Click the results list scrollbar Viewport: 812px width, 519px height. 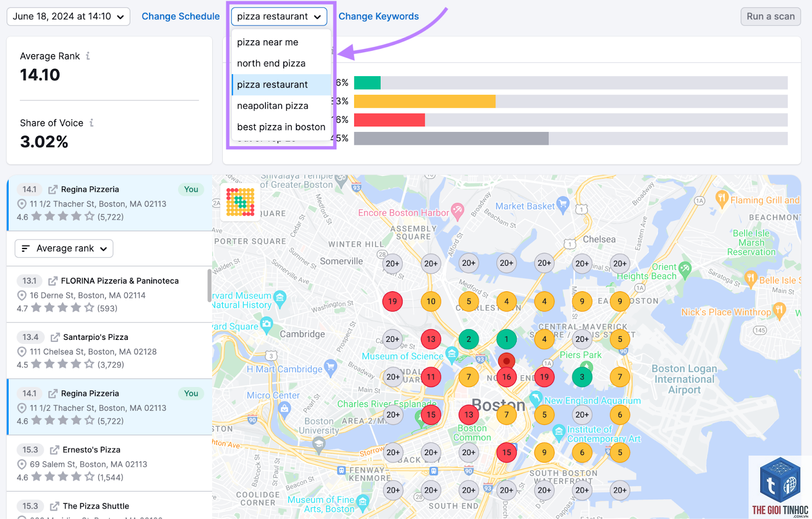209,285
